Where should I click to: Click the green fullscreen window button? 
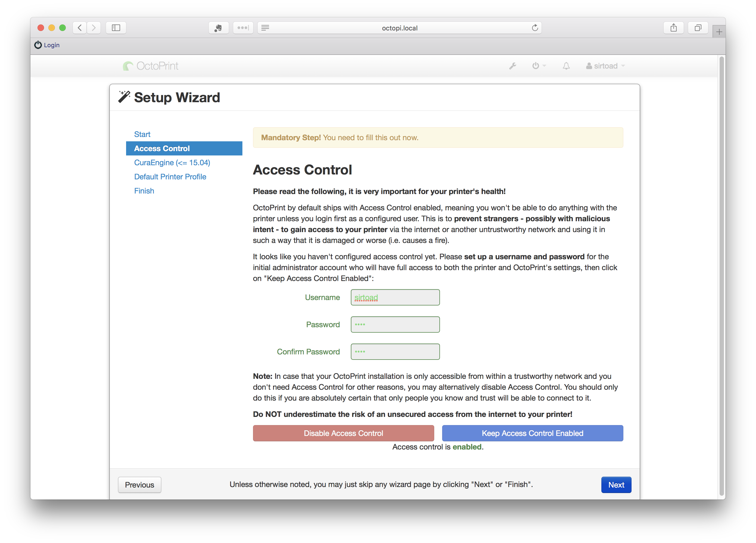pyautogui.click(x=62, y=28)
